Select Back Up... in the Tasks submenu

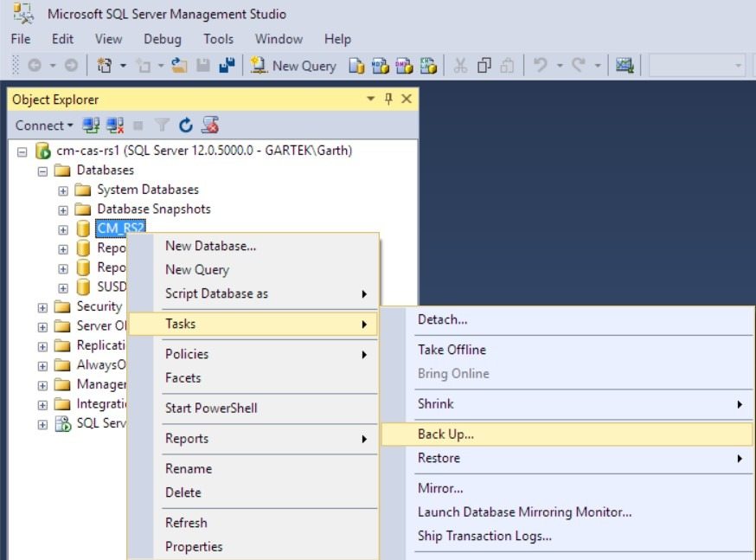[567, 434]
